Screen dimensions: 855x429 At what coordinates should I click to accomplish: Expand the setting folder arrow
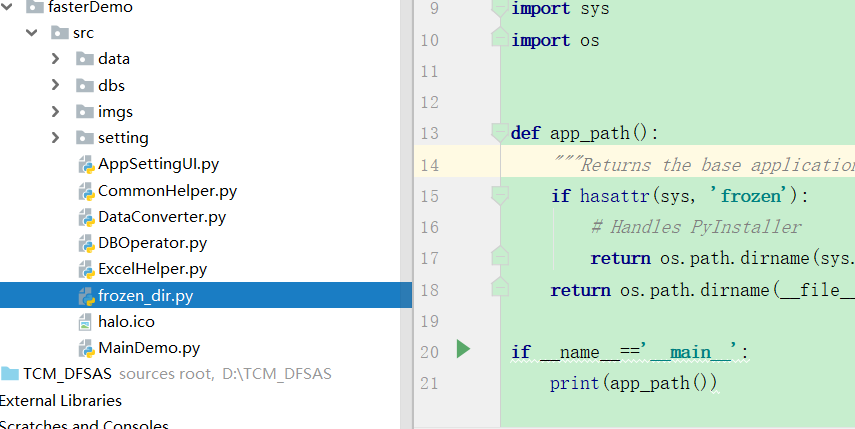pyautogui.click(x=56, y=137)
